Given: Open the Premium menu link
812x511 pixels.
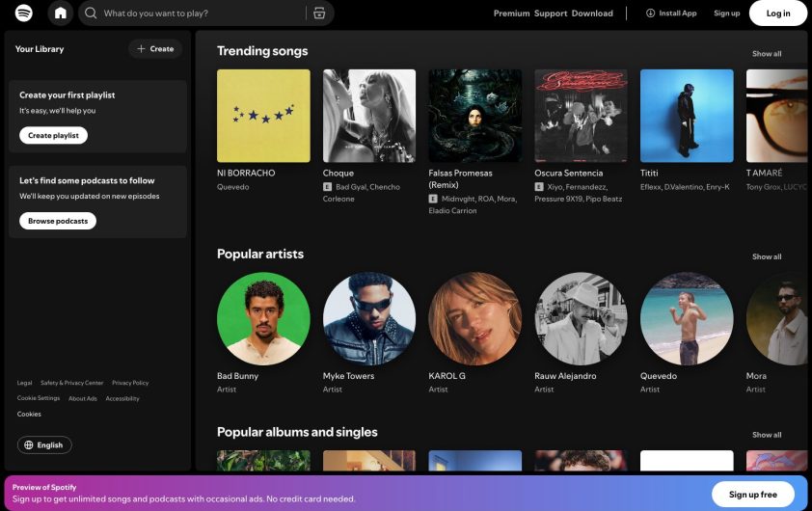Looking at the screenshot, I should [x=511, y=13].
